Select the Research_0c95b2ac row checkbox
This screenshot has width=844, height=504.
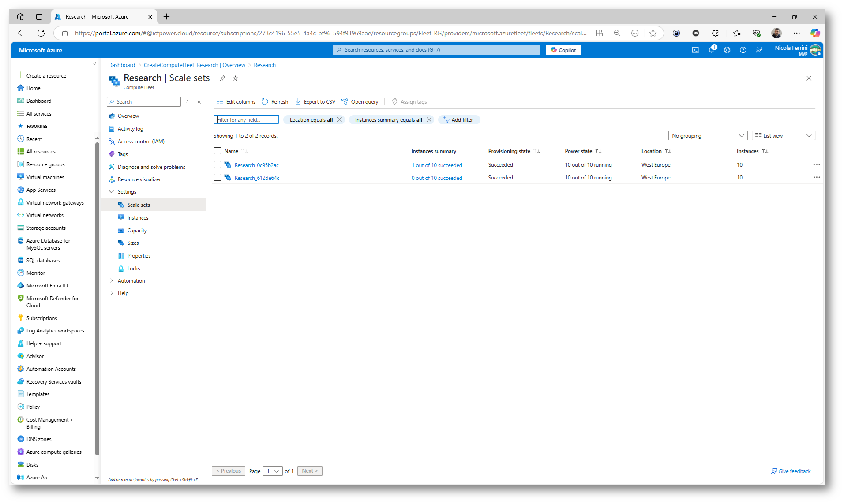click(218, 165)
